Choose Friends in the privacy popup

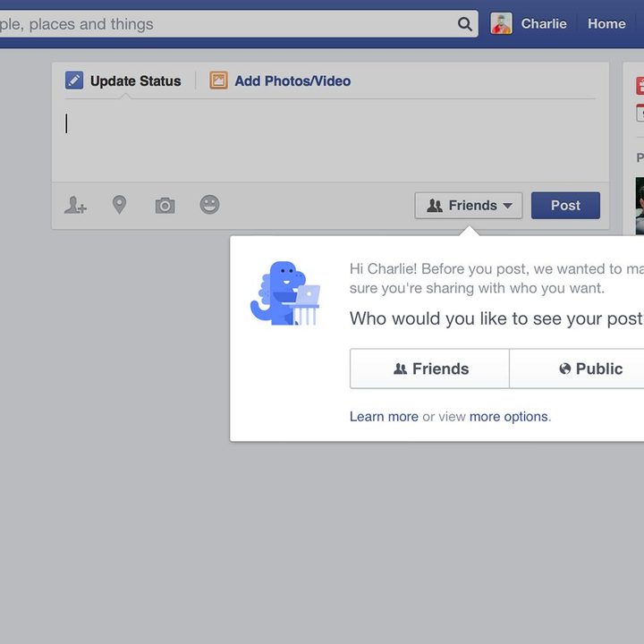pos(429,369)
